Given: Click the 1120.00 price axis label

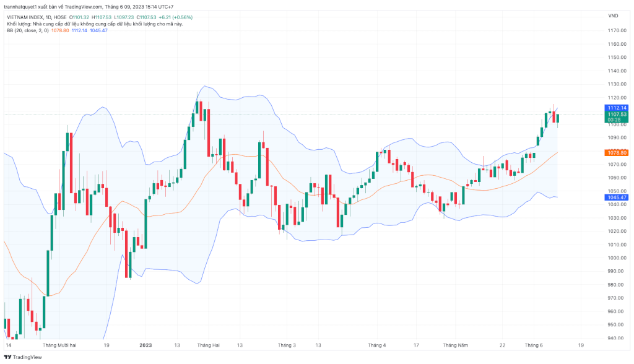Looking at the screenshot, I should click(617, 97).
